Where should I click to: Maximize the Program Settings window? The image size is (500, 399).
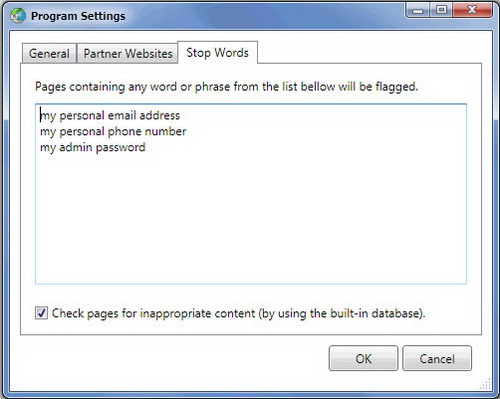point(441,10)
